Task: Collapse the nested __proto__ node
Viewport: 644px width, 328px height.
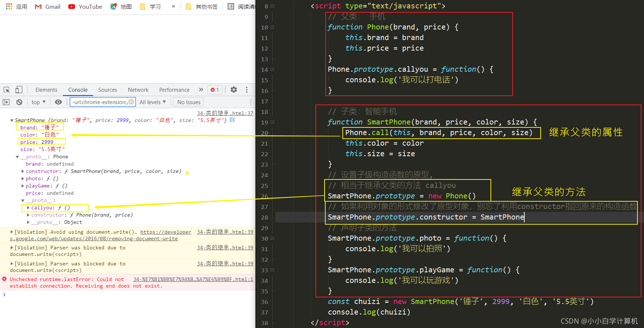Action: pyautogui.click(x=23, y=201)
